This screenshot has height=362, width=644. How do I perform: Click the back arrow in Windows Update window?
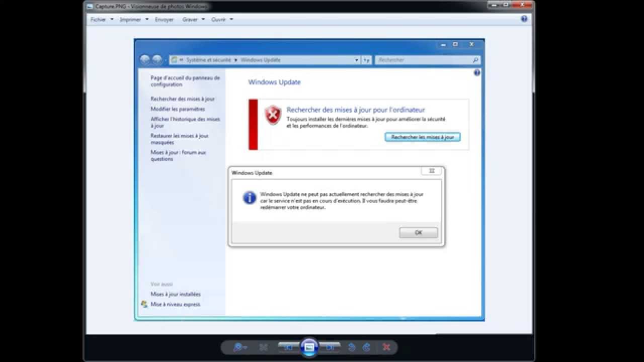(x=145, y=60)
